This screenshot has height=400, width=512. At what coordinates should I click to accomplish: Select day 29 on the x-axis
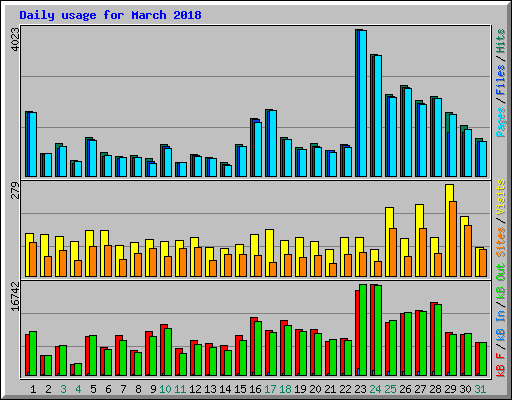450,389
